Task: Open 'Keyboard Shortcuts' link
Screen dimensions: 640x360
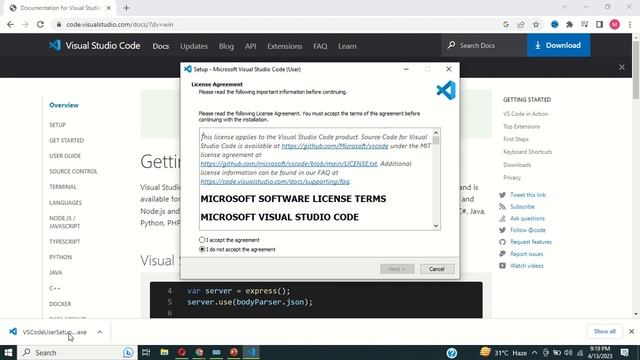Action: point(527,152)
